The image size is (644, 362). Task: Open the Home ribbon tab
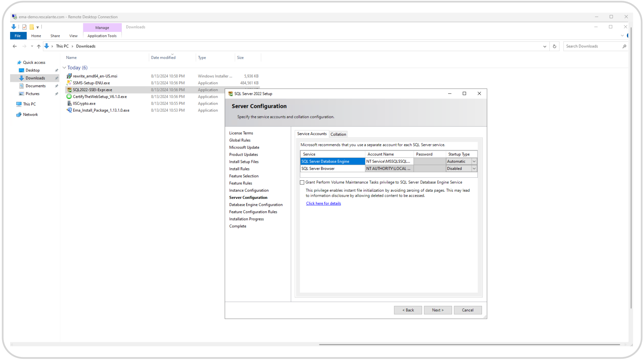point(36,36)
